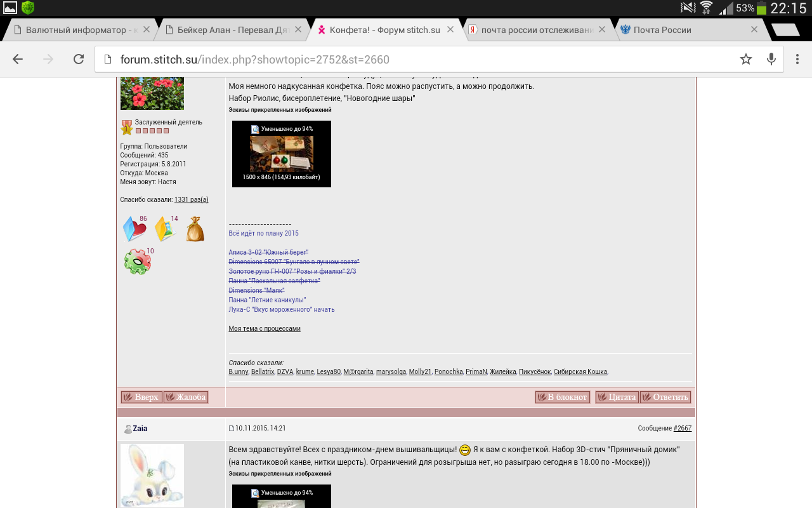
Task: Click the В блокнот button
Action: point(562,398)
